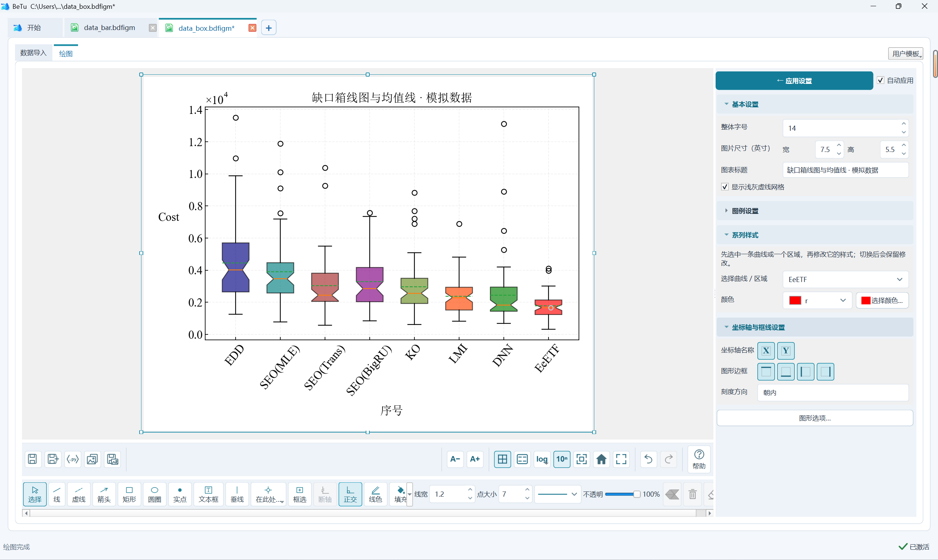Click the save-as icon with plus
Viewport: 938px width, 560px height.
pyautogui.click(x=52, y=459)
